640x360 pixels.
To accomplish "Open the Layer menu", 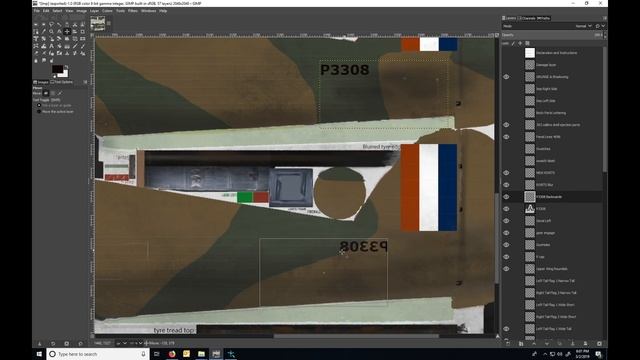I will coord(94,11).
